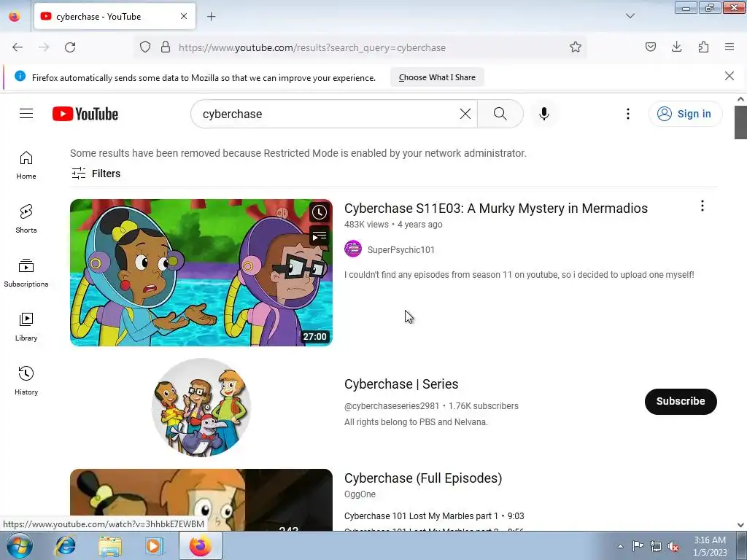Go back with the browser back arrow
Viewport: 747px width, 560px height.
(18, 47)
